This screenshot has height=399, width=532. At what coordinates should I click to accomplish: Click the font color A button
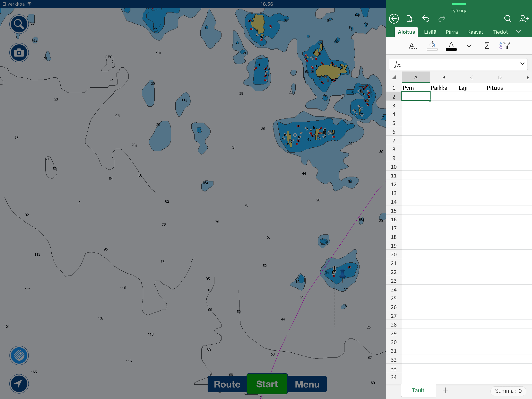451,45
